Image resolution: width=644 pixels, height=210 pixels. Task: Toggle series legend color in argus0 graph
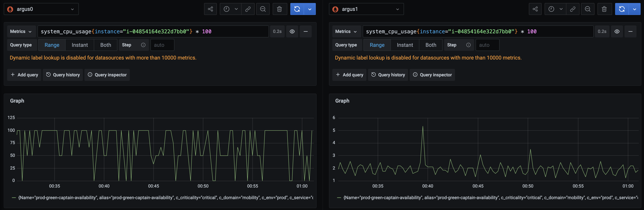pyautogui.click(x=14, y=198)
